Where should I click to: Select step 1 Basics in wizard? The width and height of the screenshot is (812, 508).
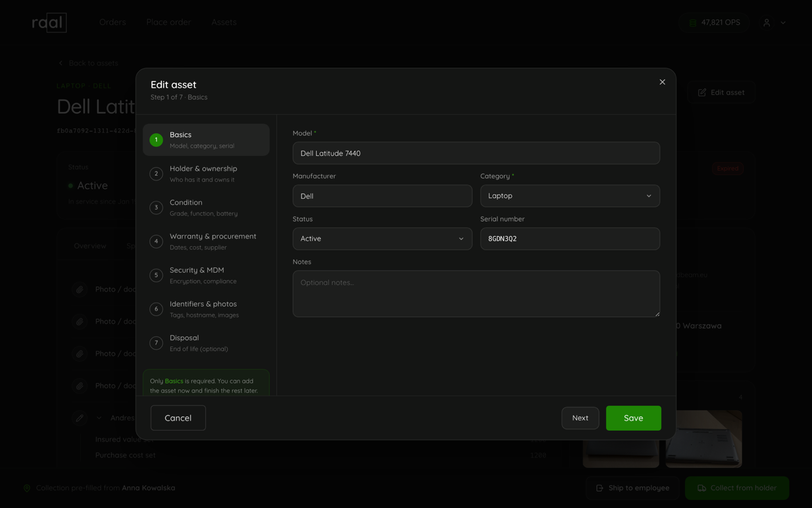tap(206, 139)
